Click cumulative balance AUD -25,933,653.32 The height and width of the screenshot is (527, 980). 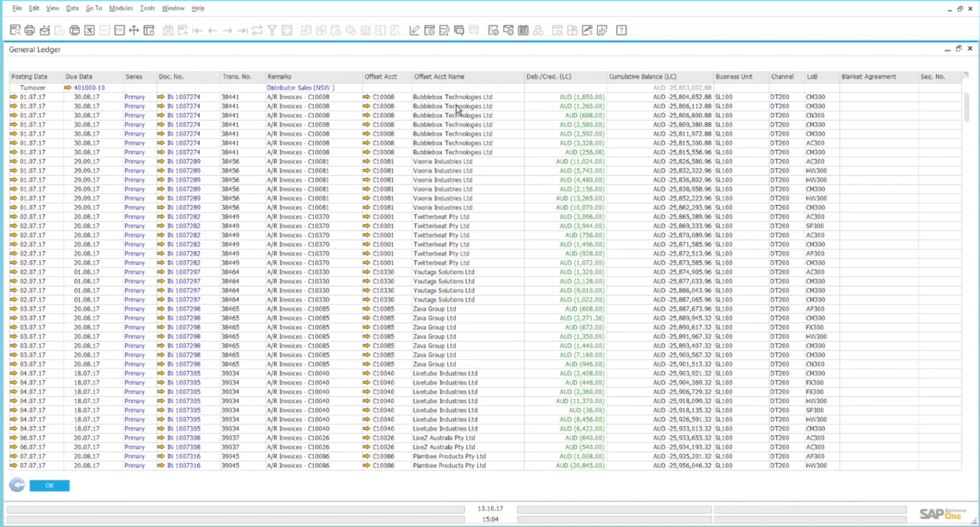click(x=682, y=438)
